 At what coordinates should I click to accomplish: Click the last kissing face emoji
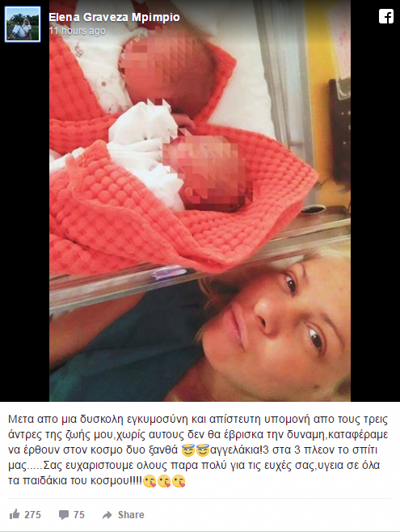[179, 481]
